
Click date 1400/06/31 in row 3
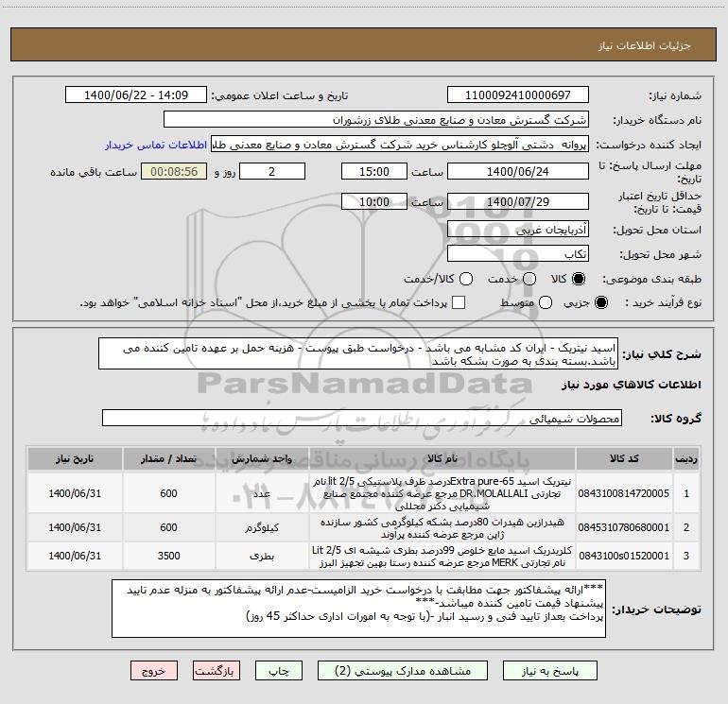(75, 556)
